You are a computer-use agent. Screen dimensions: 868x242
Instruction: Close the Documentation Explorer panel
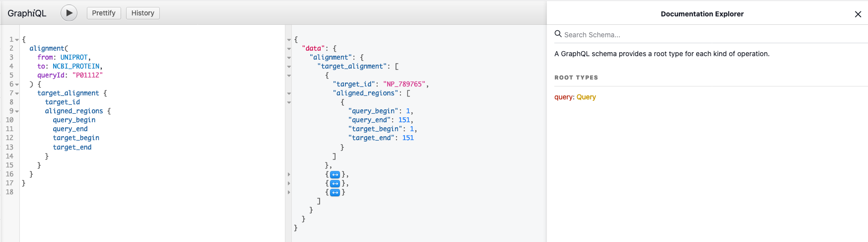point(858,14)
